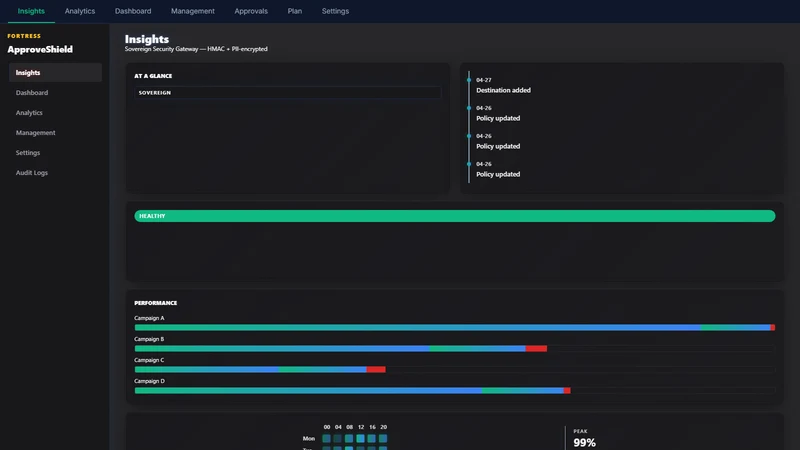Click the "AT A GLANCE" heading
Image resolution: width=800 pixels, height=450 pixels.
(153, 76)
